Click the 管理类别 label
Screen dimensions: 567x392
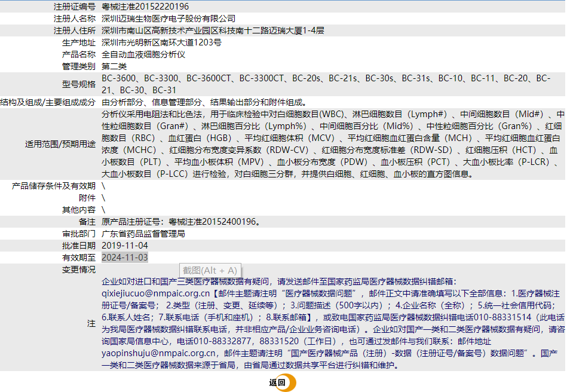pyautogui.click(x=79, y=66)
